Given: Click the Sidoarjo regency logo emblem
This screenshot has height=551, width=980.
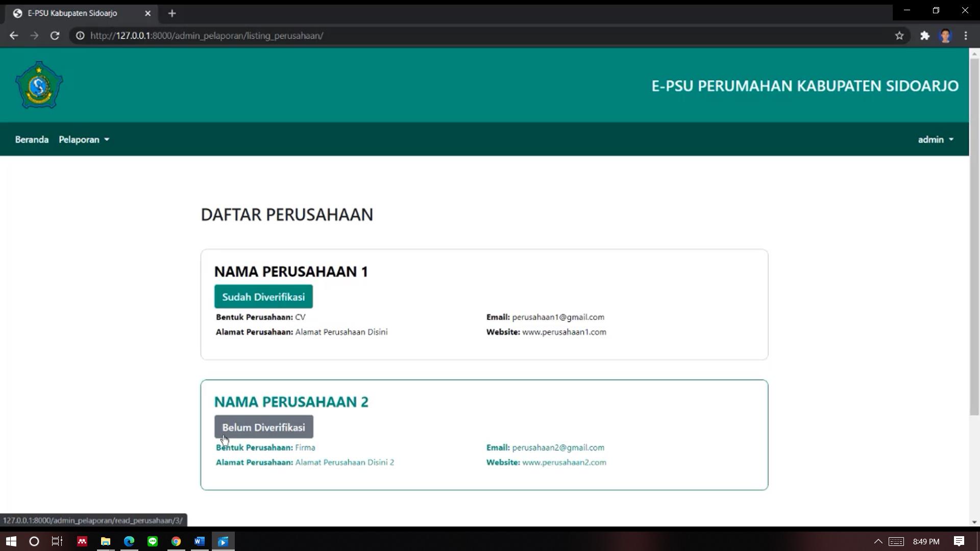Looking at the screenshot, I should point(39,85).
